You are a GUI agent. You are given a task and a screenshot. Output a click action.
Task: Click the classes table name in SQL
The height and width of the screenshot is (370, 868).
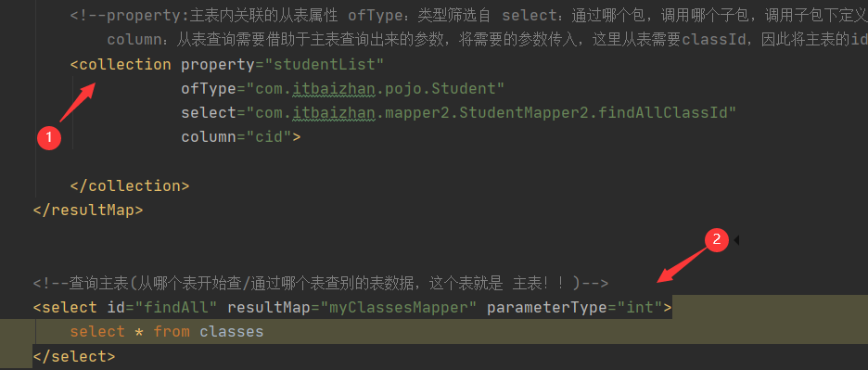pos(232,332)
